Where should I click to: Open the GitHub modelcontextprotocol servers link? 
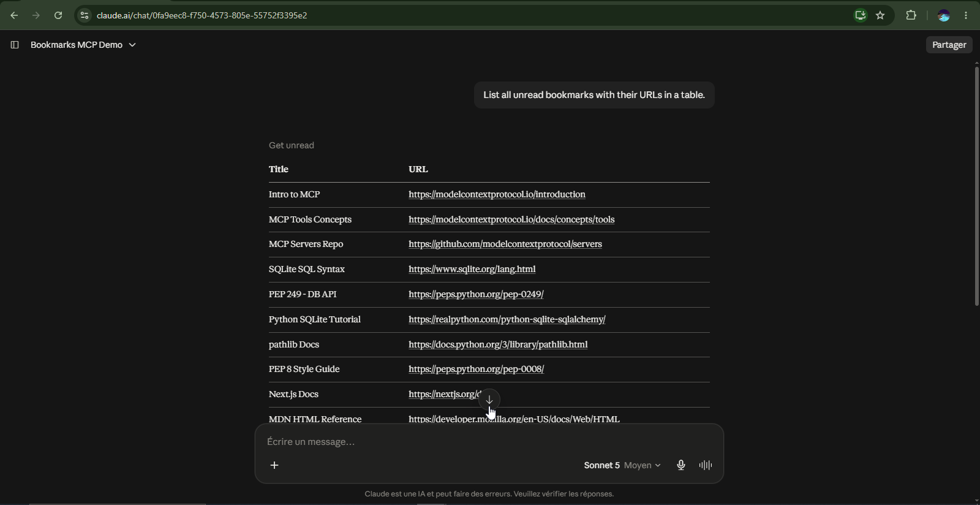click(505, 244)
